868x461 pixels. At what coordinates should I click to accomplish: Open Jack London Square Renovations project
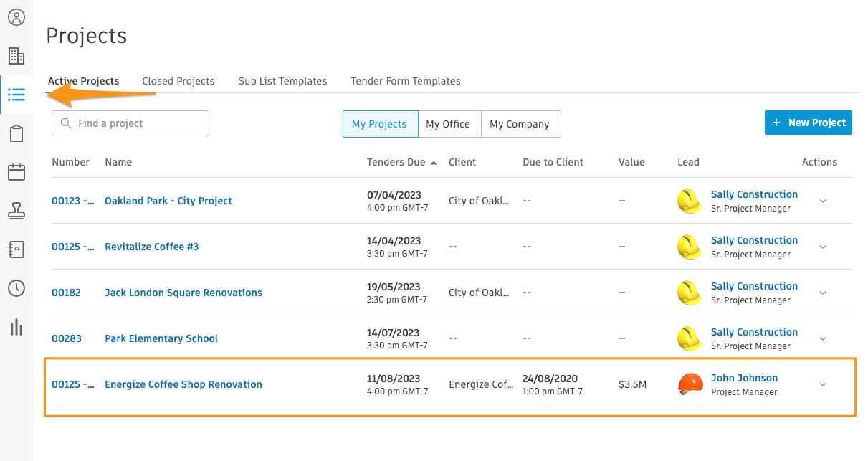pyautogui.click(x=183, y=293)
